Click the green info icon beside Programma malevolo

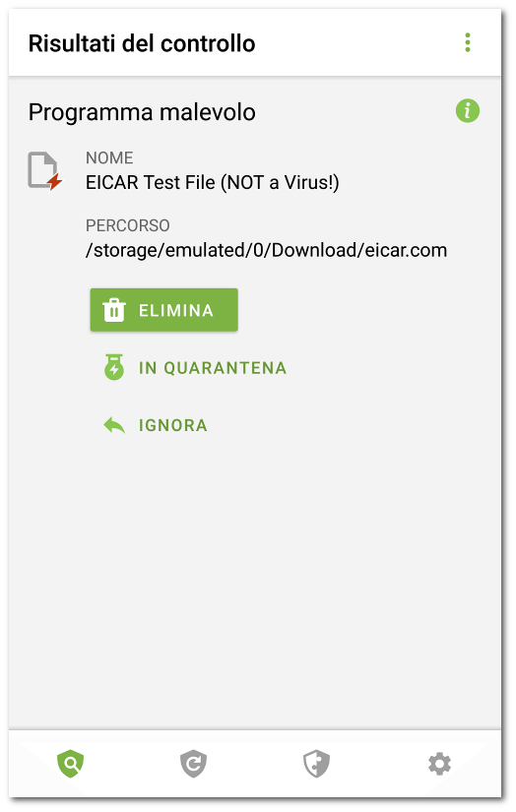pyautogui.click(x=468, y=111)
